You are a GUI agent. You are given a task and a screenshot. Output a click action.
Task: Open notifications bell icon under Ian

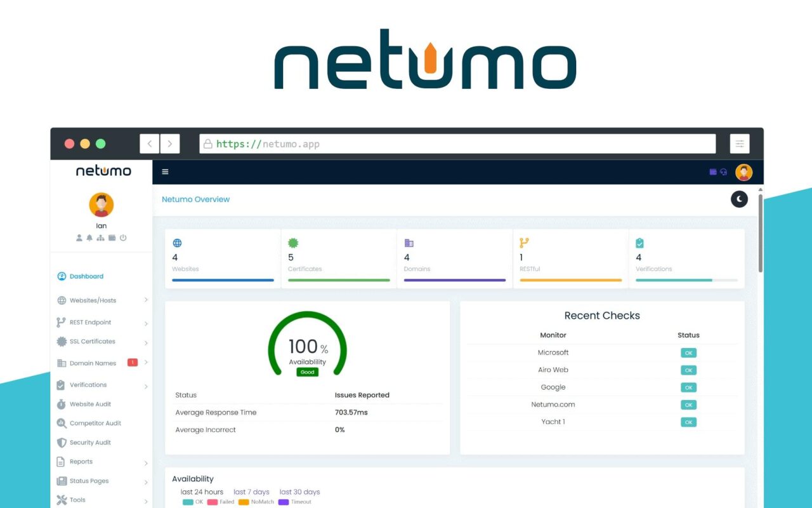pos(89,238)
